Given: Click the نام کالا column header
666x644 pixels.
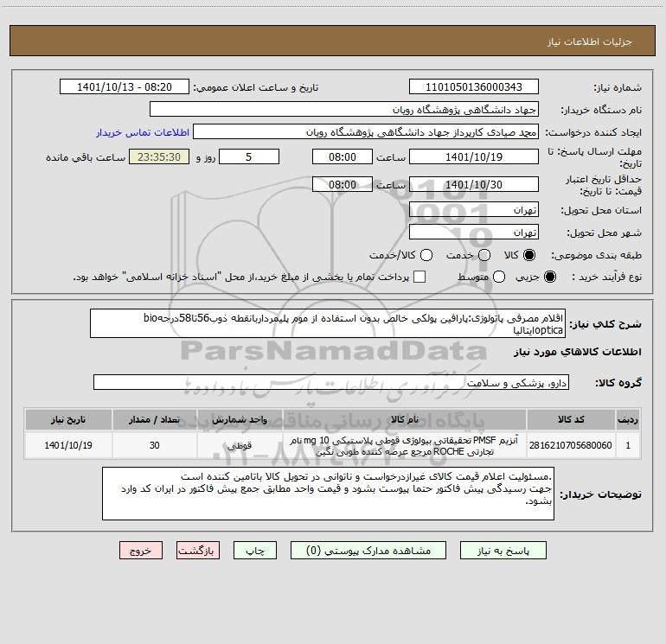Looking at the screenshot, I should (405, 419).
